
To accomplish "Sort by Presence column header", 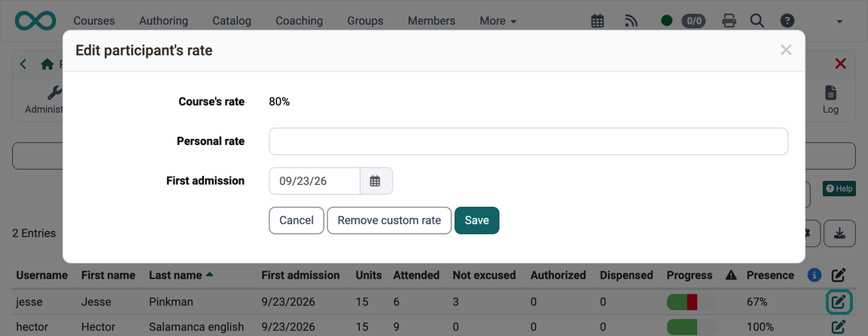I will click(770, 275).
